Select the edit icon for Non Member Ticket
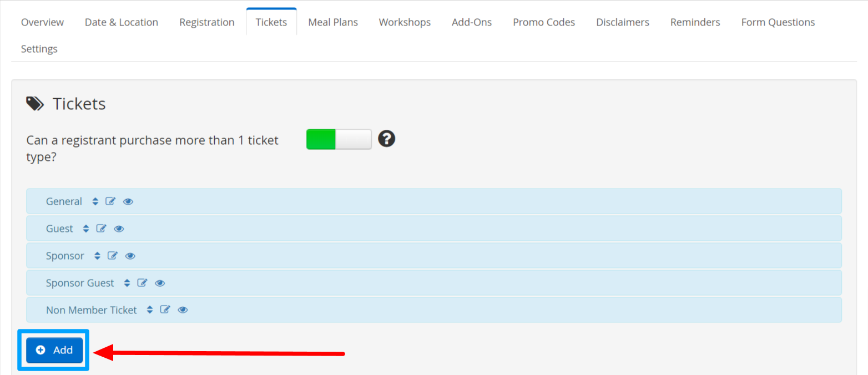 coord(165,310)
